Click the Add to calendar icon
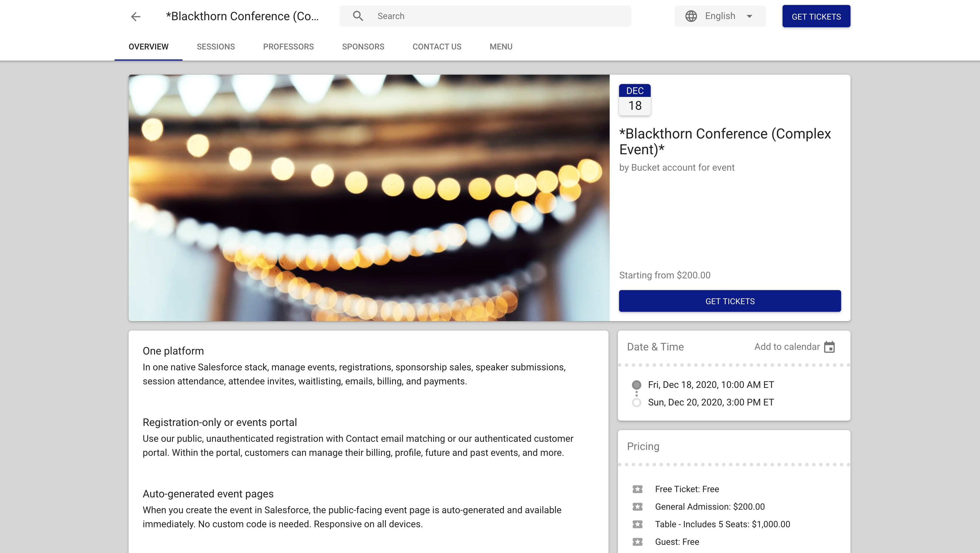 (829, 347)
